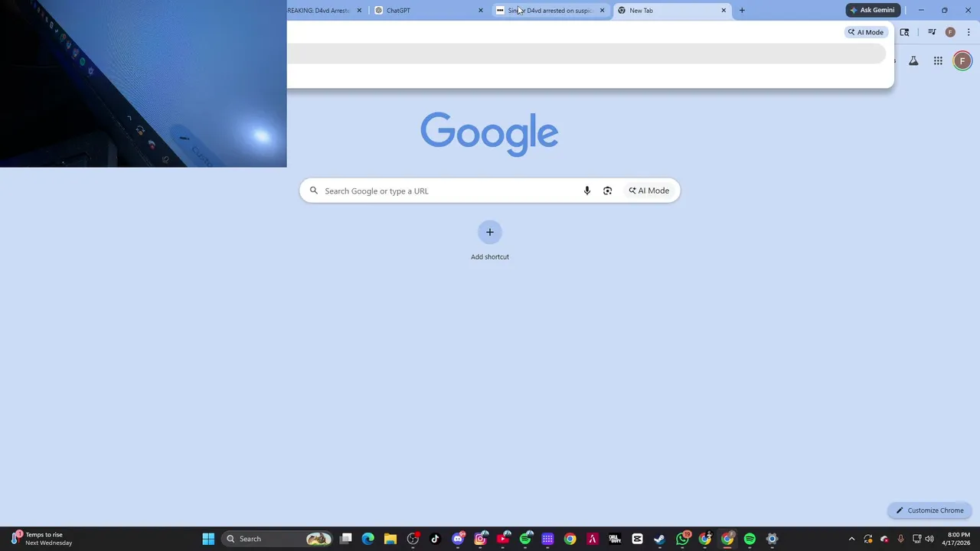Open Instagram from the taskbar

click(x=480, y=539)
